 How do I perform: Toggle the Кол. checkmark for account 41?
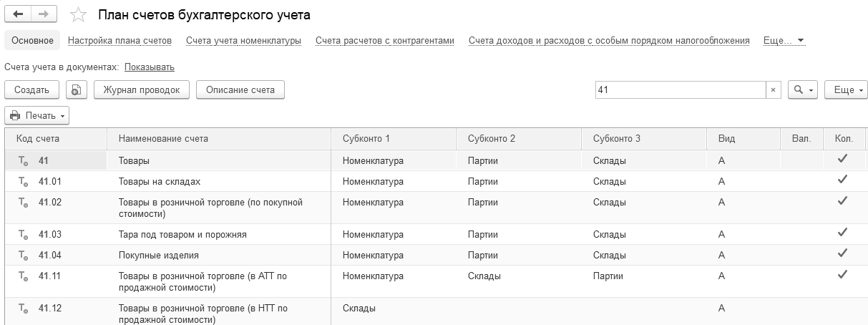(x=842, y=160)
